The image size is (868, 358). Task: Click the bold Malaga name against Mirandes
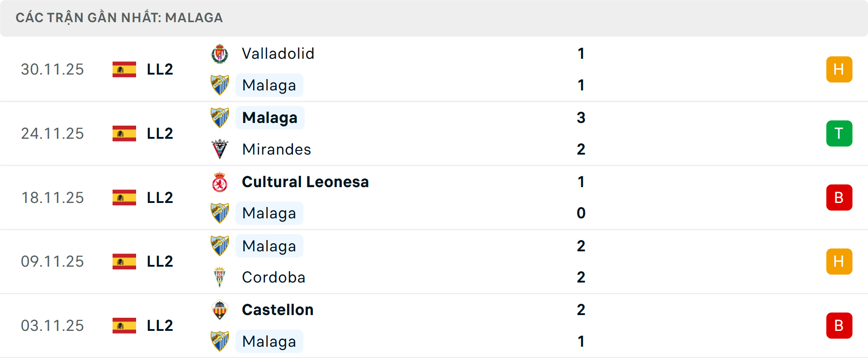270,118
